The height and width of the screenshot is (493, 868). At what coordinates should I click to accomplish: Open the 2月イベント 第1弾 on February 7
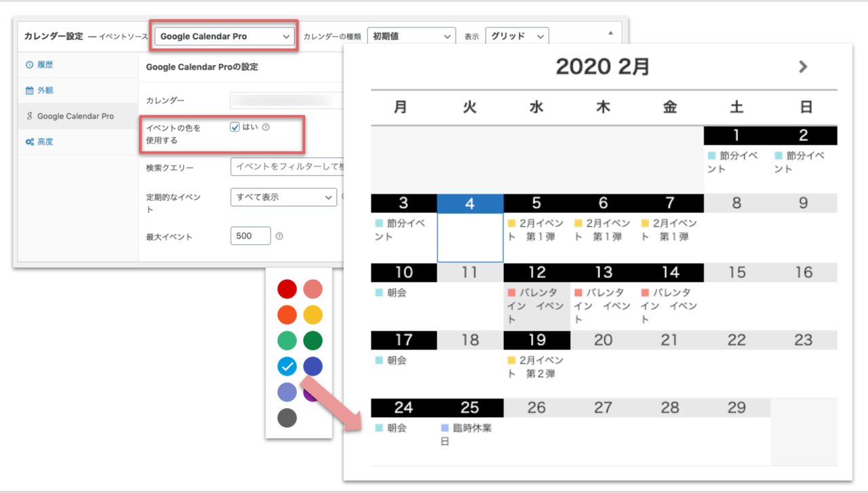pos(669,230)
